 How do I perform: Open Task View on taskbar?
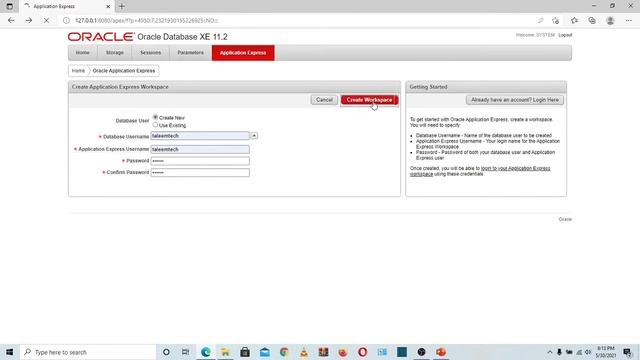[x=185, y=352]
